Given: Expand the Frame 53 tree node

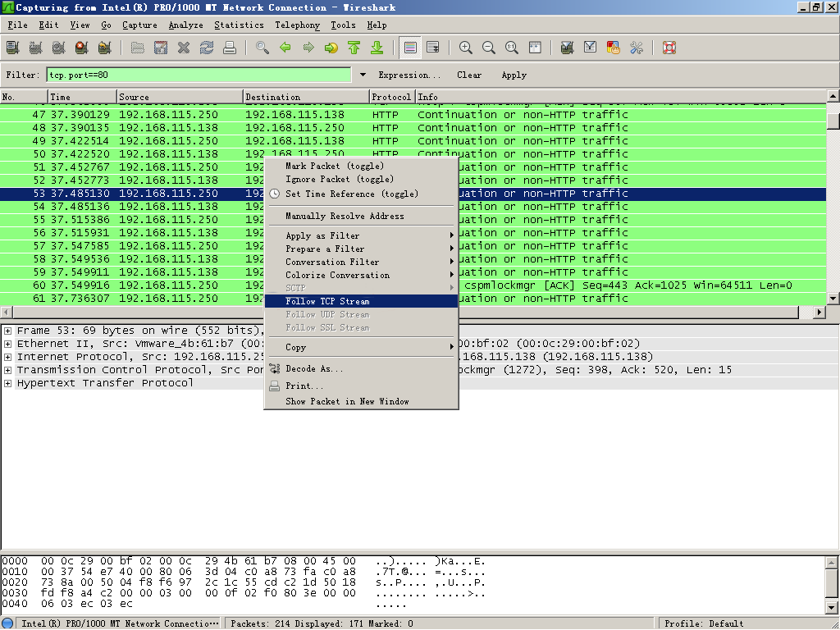Looking at the screenshot, I should coord(7,331).
